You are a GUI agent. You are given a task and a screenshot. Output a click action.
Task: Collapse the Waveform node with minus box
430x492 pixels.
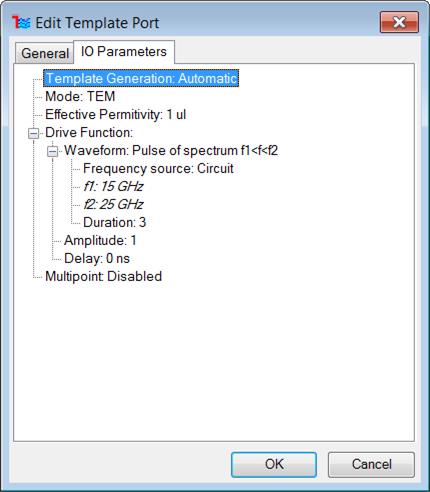(x=52, y=152)
